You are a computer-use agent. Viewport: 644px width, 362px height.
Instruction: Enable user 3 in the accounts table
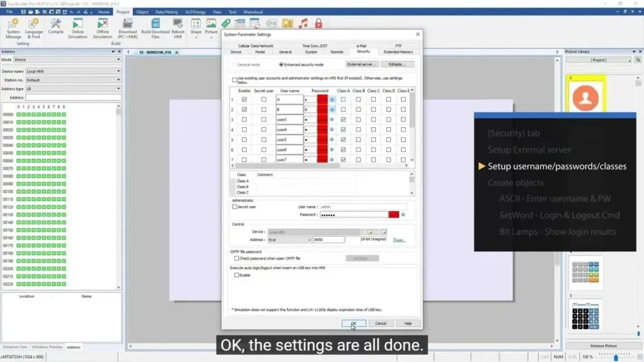click(245, 119)
